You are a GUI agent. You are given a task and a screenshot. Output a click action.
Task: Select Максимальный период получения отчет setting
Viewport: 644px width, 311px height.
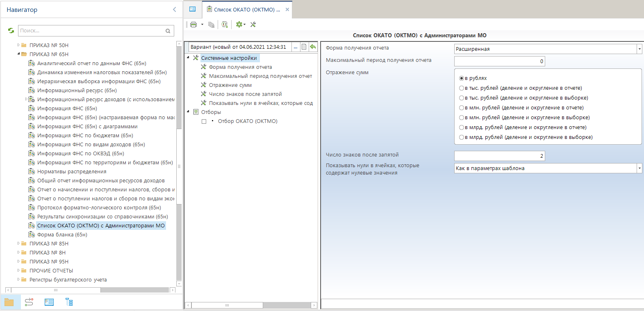260,76
